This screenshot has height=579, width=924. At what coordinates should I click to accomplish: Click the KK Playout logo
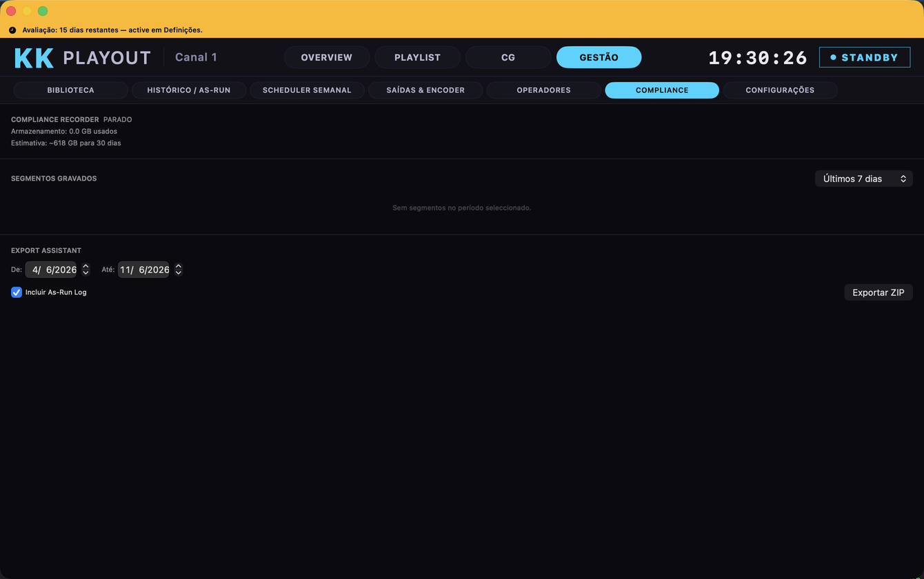83,58
